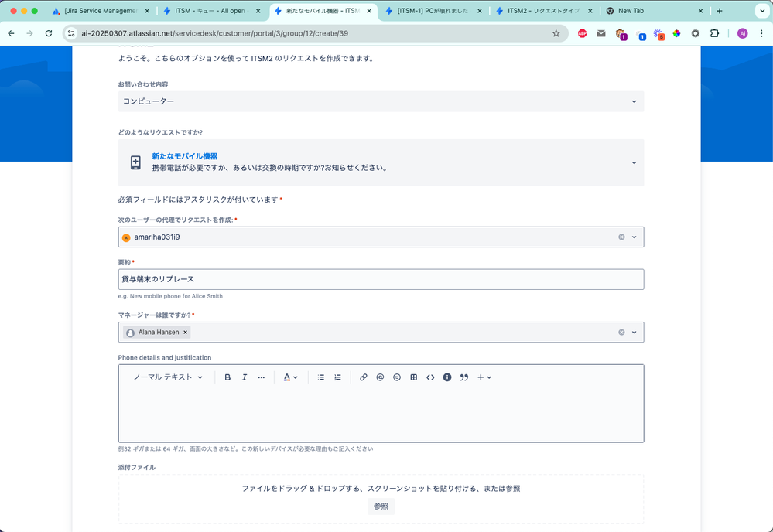The height and width of the screenshot is (532, 773).
Task: Insert an emoji from the editor toolbar
Action: pos(397,377)
